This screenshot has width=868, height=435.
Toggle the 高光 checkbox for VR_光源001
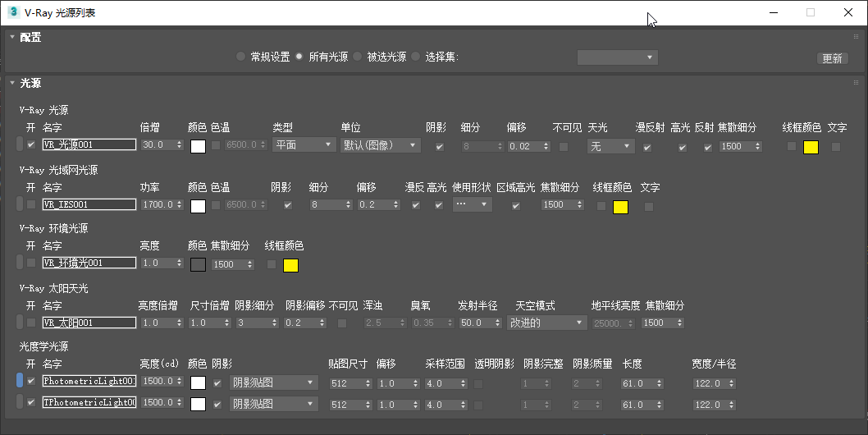click(683, 148)
